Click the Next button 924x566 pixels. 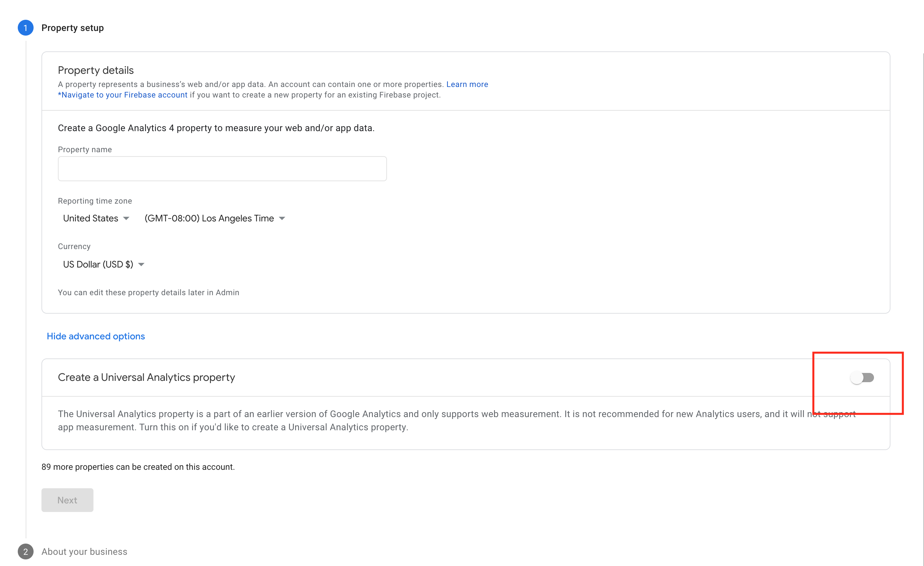67,500
